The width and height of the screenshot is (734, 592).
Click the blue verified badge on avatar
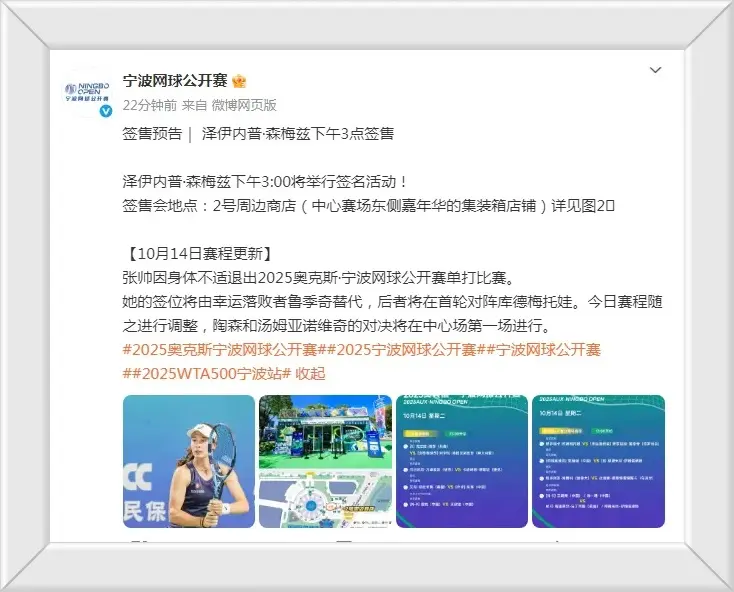pos(106,111)
